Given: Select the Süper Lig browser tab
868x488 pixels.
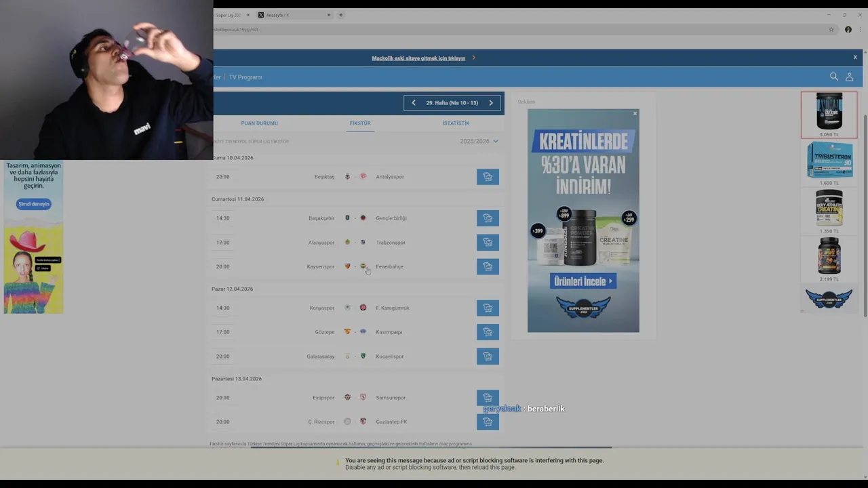Looking at the screenshot, I should [229, 15].
